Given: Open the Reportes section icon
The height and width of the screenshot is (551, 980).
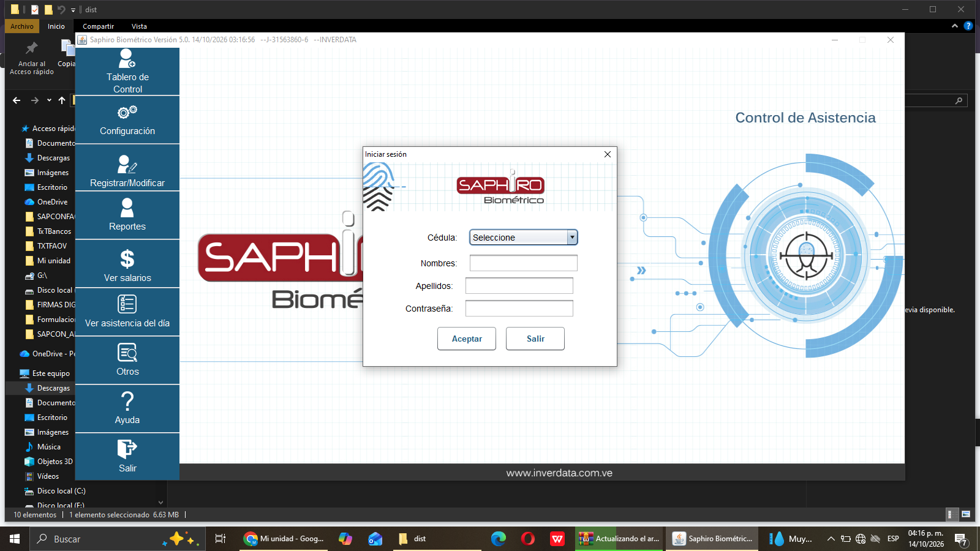Looking at the screenshot, I should point(127,208).
